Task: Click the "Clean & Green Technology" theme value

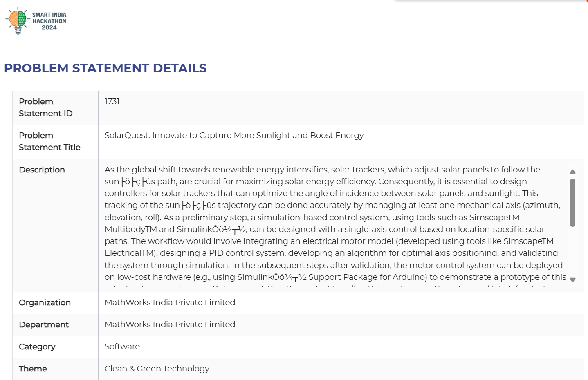Action: (x=157, y=369)
